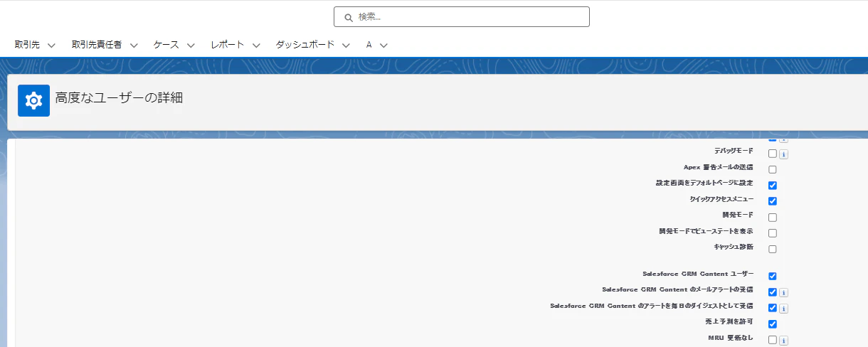The image size is (868, 347).
Task: Enable the デバッグモード checkbox
Action: tap(773, 154)
